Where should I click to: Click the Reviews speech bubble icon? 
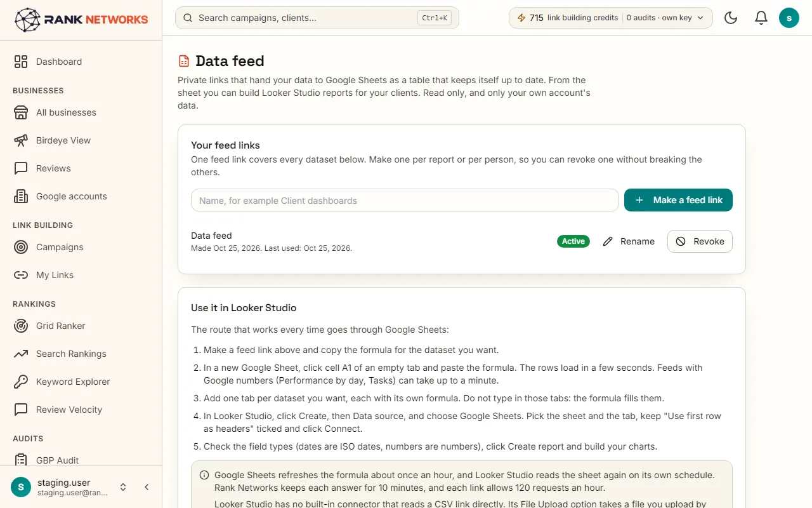[x=21, y=168]
